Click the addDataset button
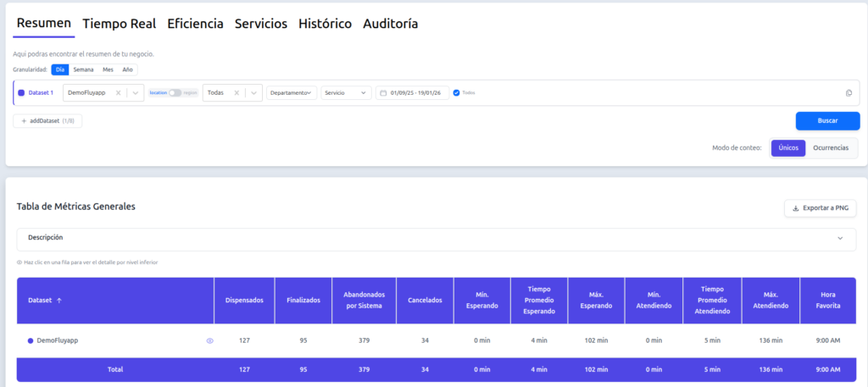The width and height of the screenshot is (868, 387). pos(47,121)
